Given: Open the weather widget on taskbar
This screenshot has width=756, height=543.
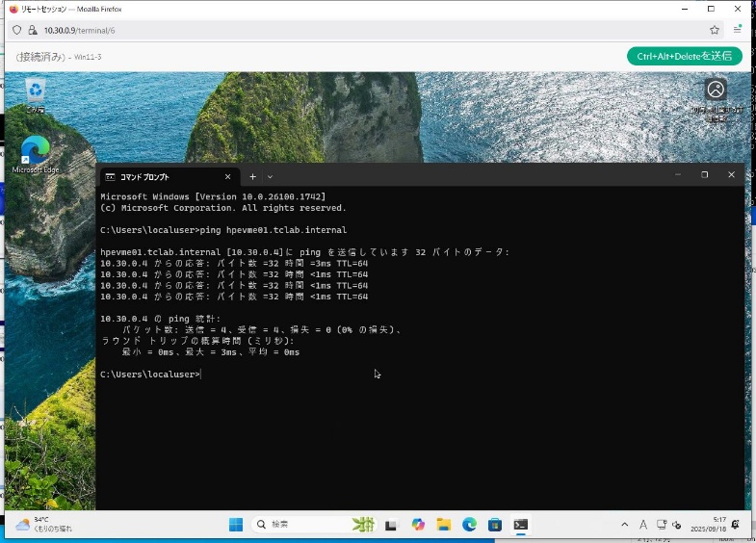Looking at the screenshot, I should tap(43, 525).
